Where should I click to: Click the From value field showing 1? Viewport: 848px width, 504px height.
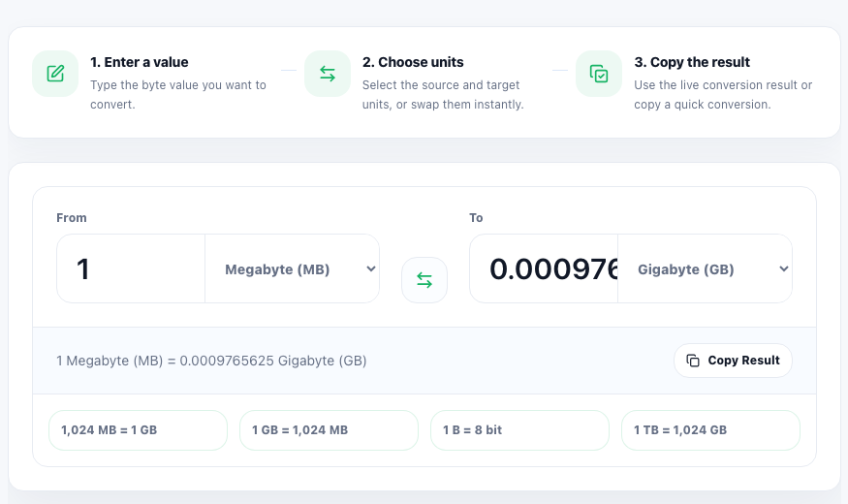pos(131,268)
